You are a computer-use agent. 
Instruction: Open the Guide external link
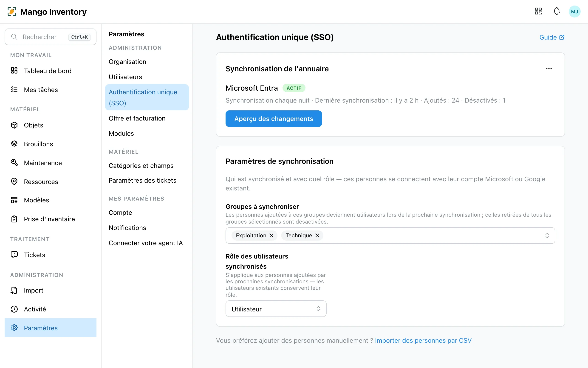[552, 37]
